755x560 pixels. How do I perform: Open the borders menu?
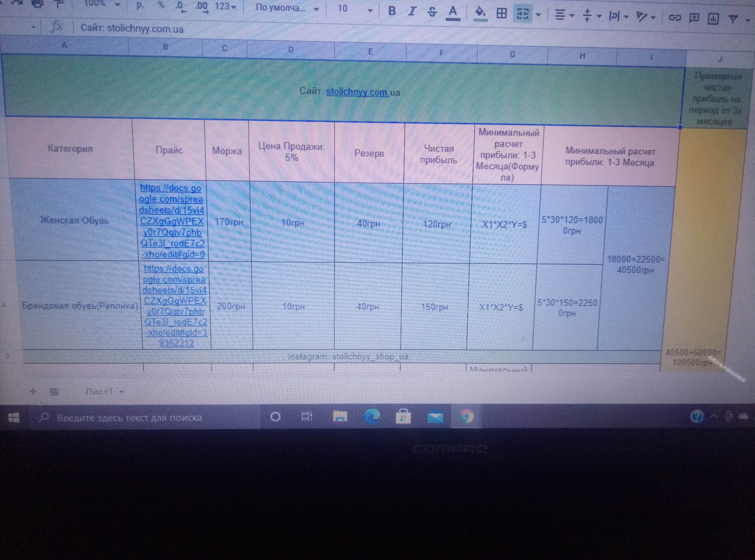[x=501, y=14]
